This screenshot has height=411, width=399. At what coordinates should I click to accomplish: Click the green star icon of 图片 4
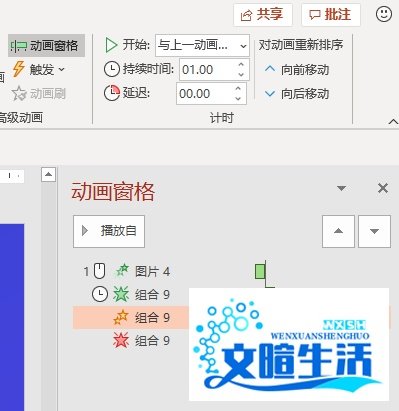(x=122, y=271)
